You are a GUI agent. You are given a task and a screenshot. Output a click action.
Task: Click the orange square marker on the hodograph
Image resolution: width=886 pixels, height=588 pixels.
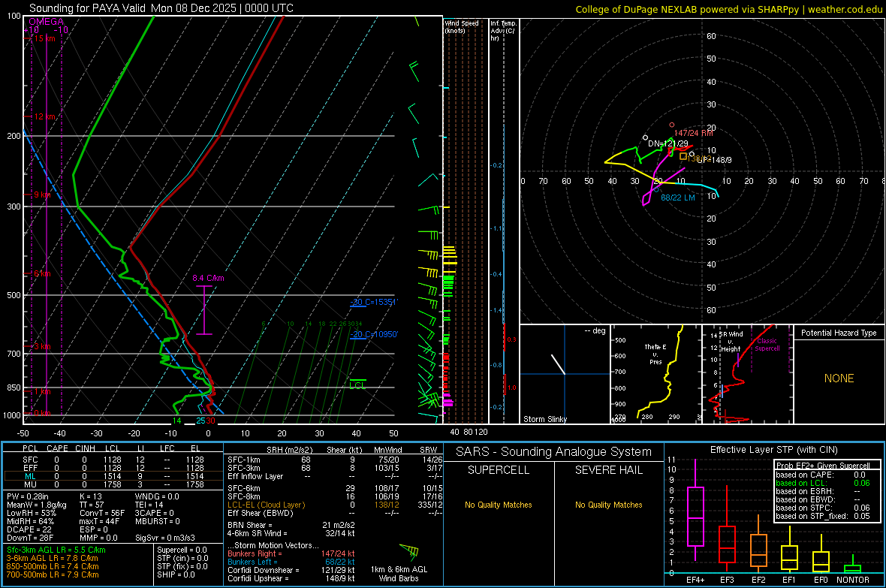tap(683, 157)
